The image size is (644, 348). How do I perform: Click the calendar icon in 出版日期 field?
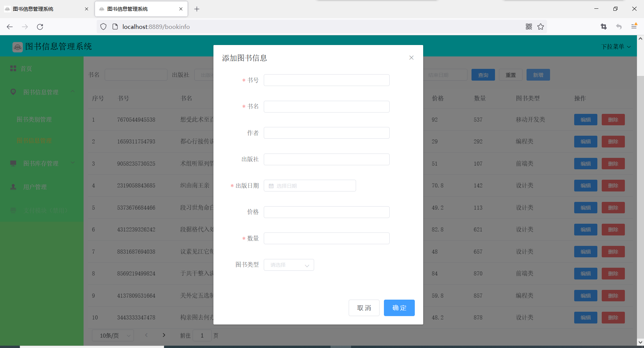(x=271, y=186)
